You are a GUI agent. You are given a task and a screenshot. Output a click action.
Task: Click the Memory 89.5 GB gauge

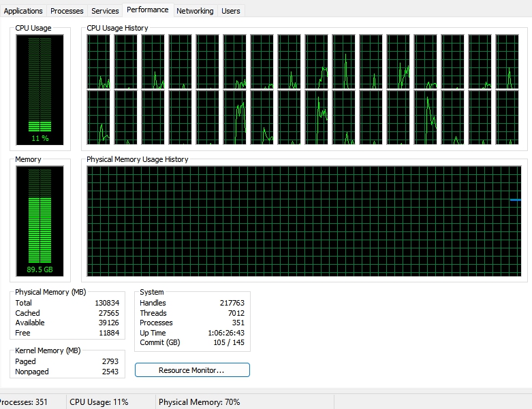point(40,221)
